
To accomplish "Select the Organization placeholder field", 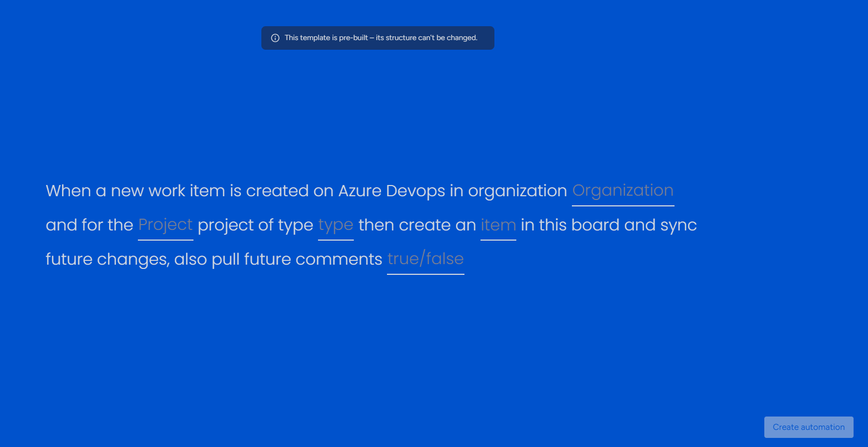I will click(623, 191).
